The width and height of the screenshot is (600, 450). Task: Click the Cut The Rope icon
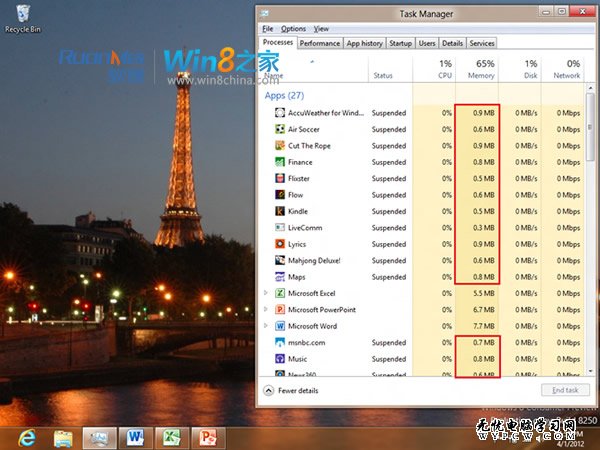coord(280,146)
